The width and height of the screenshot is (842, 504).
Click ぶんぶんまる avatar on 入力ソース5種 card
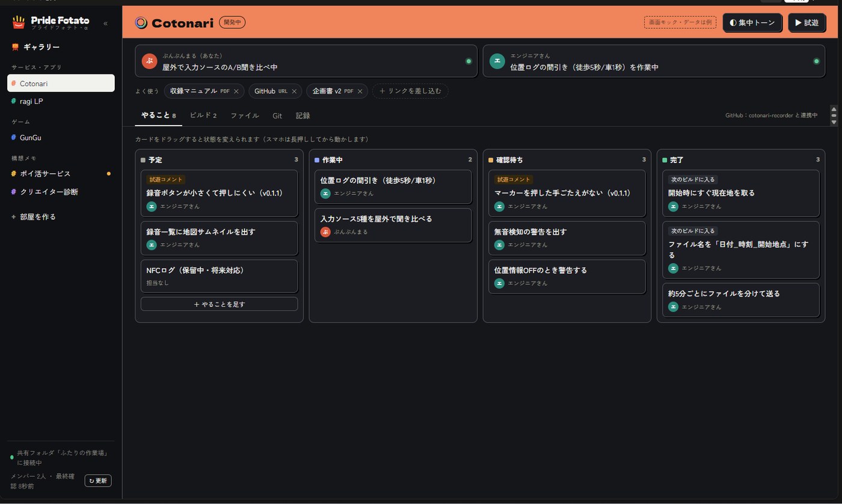click(x=325, y=232)
